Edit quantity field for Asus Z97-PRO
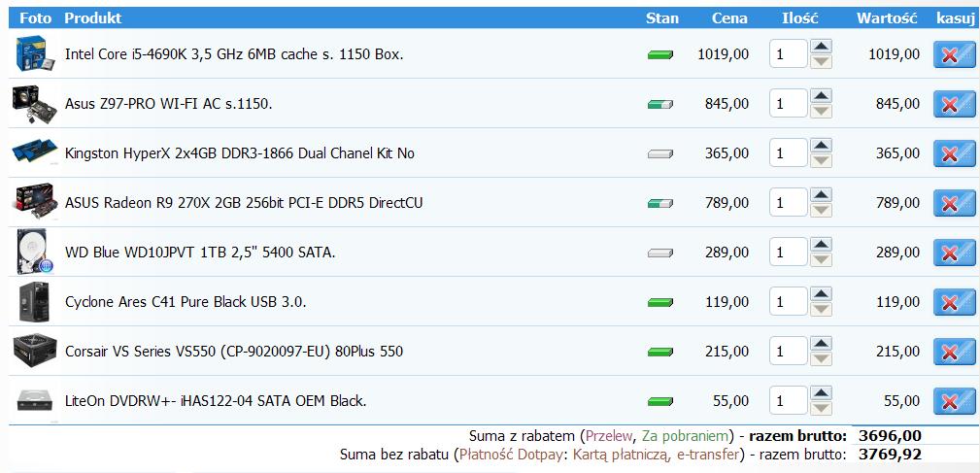 [x=788, y=104]
